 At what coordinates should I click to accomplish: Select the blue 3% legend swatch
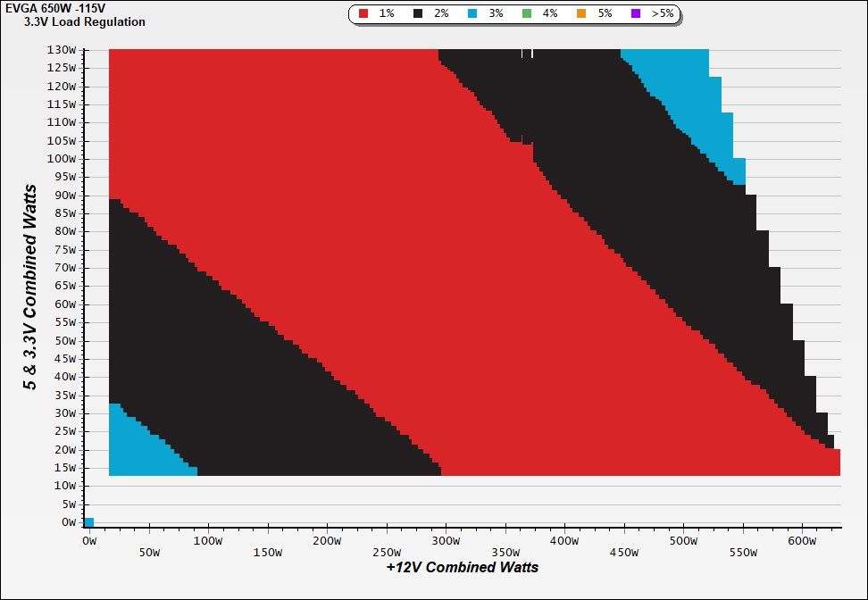[472, 13]
